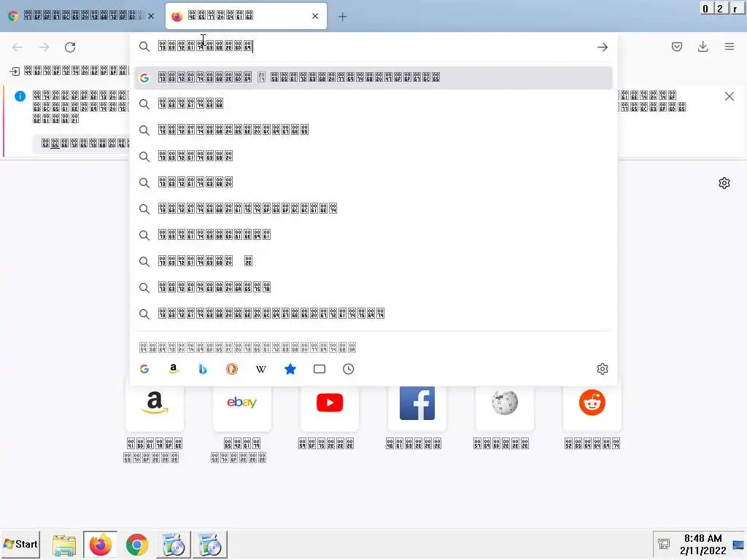
Task: Open search settings gear in dropdown
Action: [602, 369]
